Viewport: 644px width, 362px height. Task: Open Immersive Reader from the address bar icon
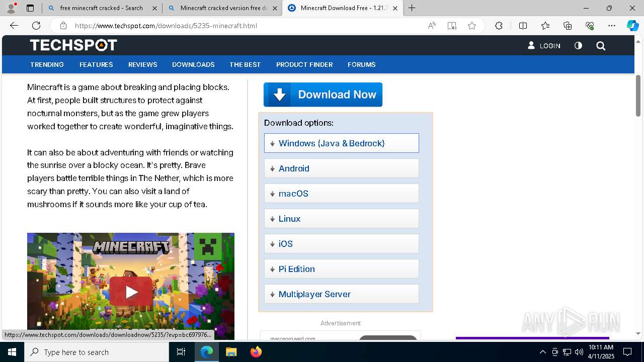pyautogui.click(x=452, y=26)
